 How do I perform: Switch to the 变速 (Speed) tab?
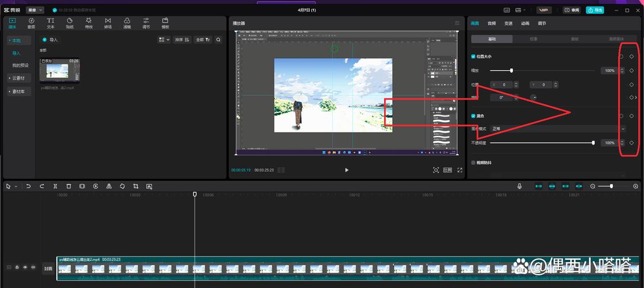pyautogui.click(x=508, y=24)
